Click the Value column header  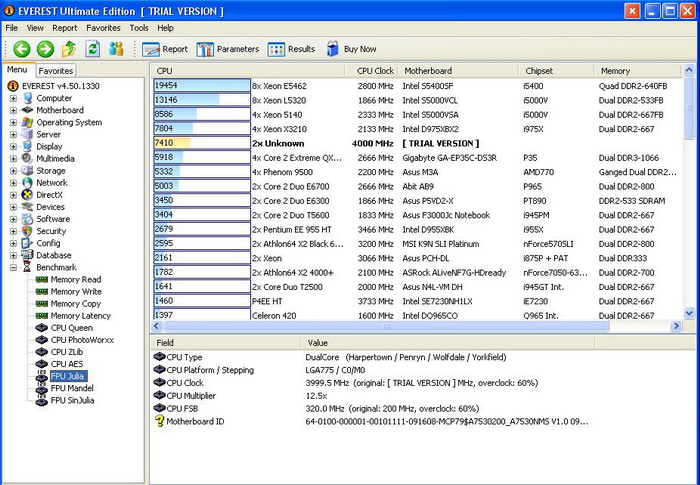coord(448,343)
